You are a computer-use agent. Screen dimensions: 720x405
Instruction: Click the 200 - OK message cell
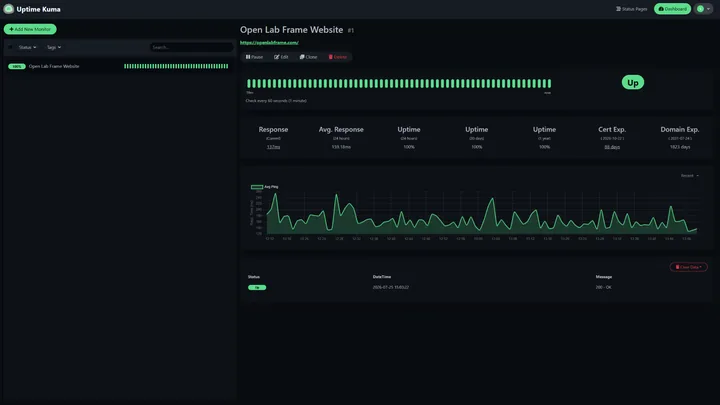click(603, 287)
